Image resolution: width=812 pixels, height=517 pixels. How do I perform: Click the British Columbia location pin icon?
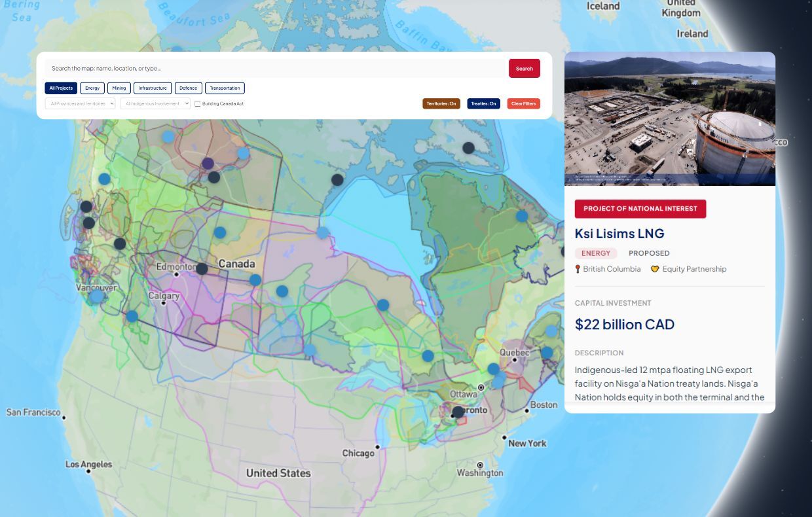(x=578, y=269)
